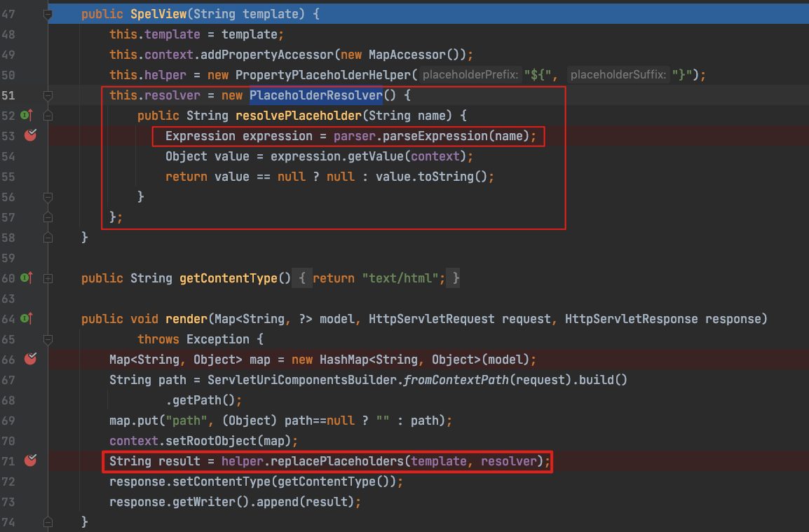The width and height of the screenshot is (809, 532).
Task: Collapse the SpelView constructor fold at line 47
Action: pos(48,15)
